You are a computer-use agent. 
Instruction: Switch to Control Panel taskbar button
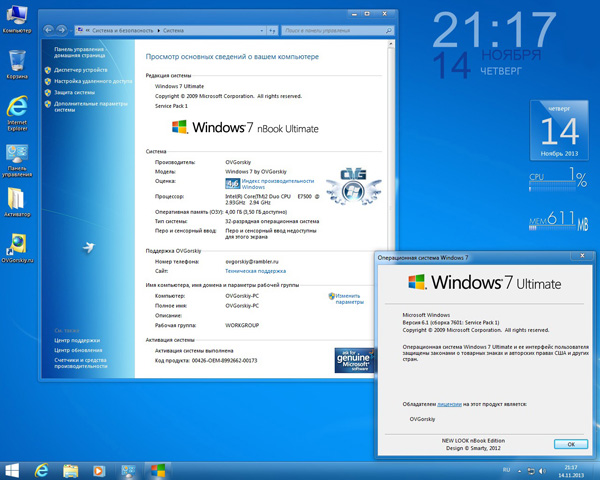[128, 471]
